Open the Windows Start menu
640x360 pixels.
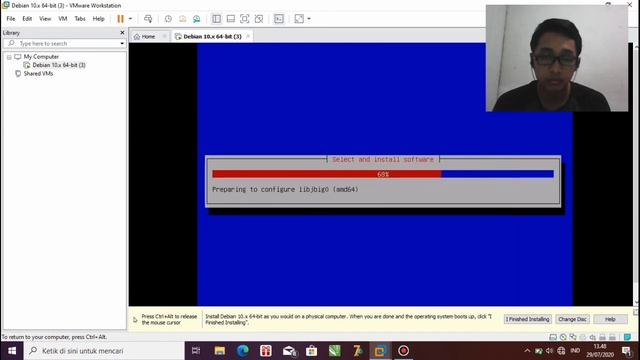[x=12, y=351]
